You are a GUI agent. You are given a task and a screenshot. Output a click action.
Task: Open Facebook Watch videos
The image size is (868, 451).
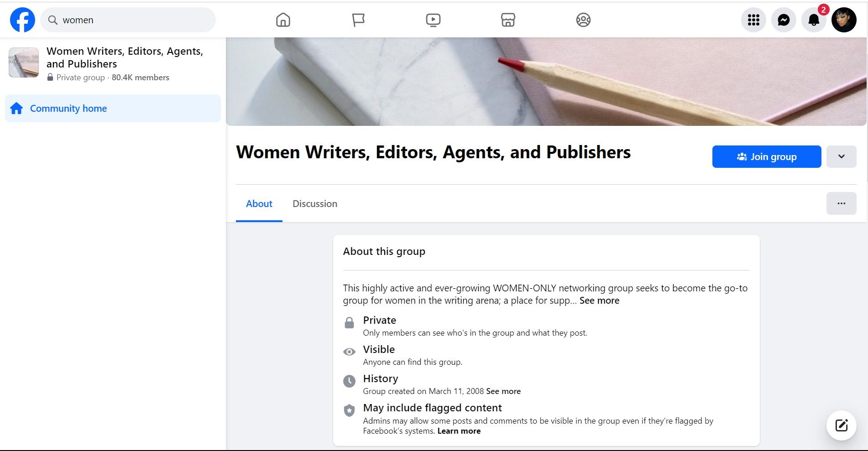point(433,20)
